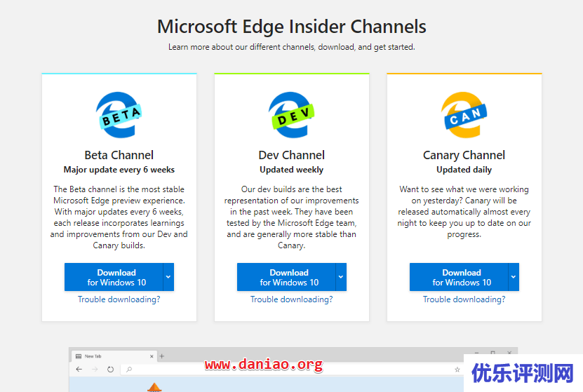
Task: Click the Canary Channel heading
Action: click(x=464, y=155)
